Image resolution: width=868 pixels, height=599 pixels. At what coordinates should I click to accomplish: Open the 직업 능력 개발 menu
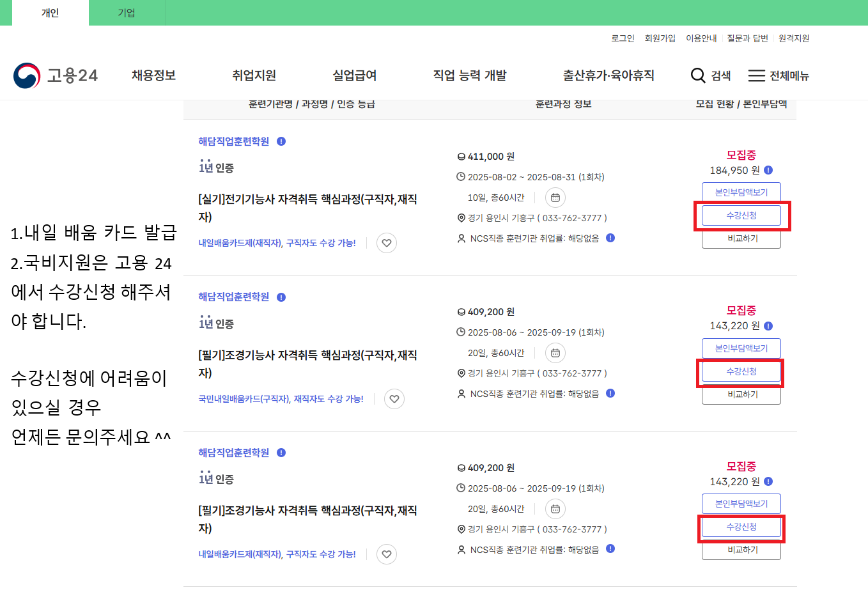(x=470, y=75)
